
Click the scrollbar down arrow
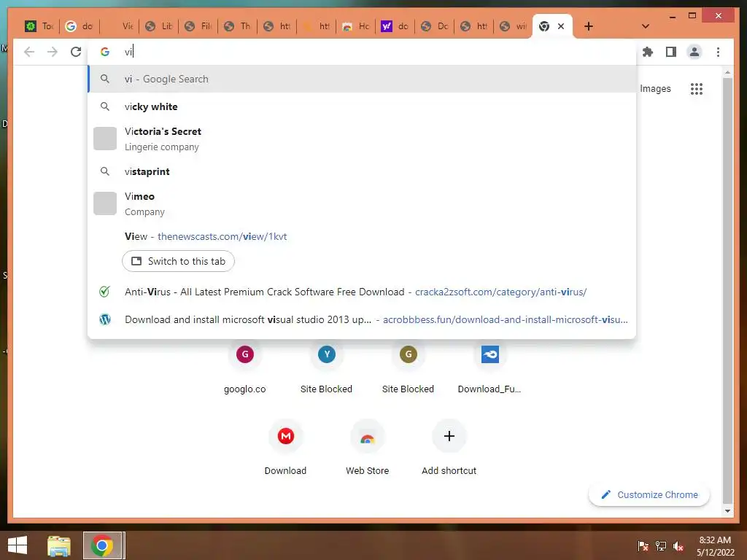(727, 511)
